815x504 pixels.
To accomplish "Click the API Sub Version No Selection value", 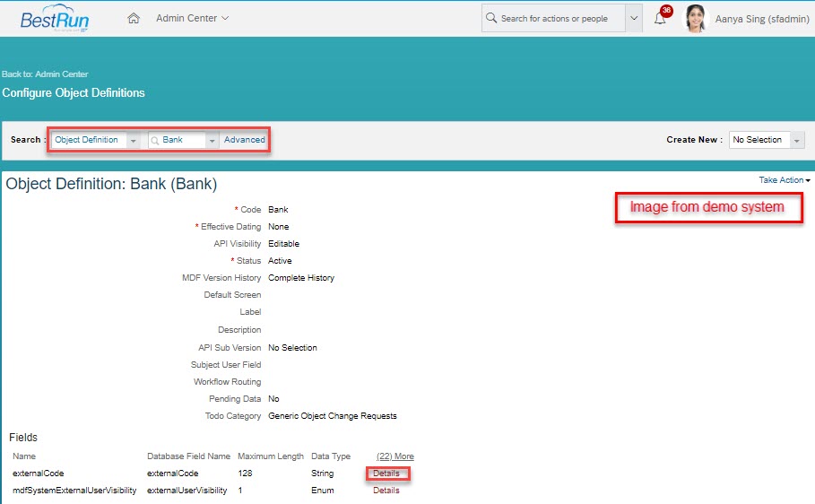I will [x=292, y=348].
